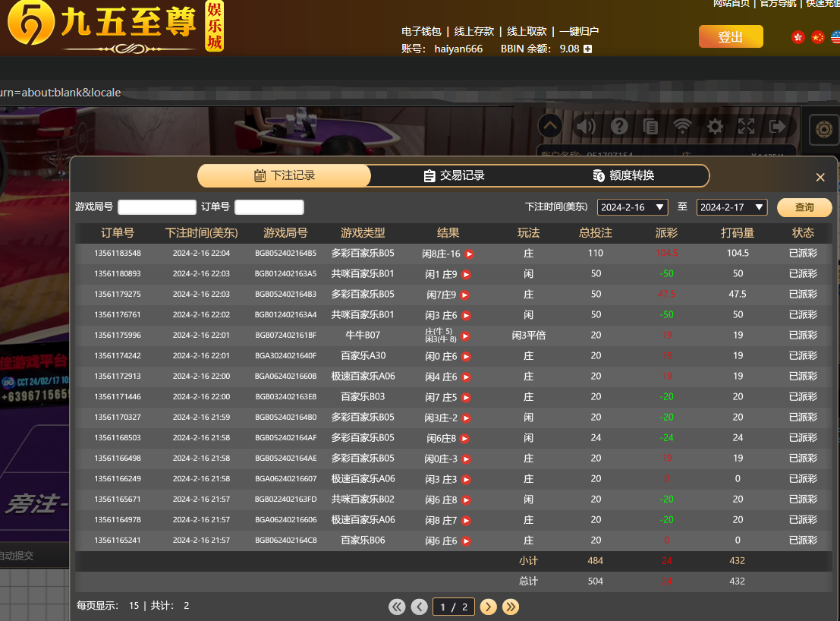Play replay for order 13561164978
Image resolution: width=840 pixels, height=621 pixels.
pyautogui.click(x=466, y=520)
